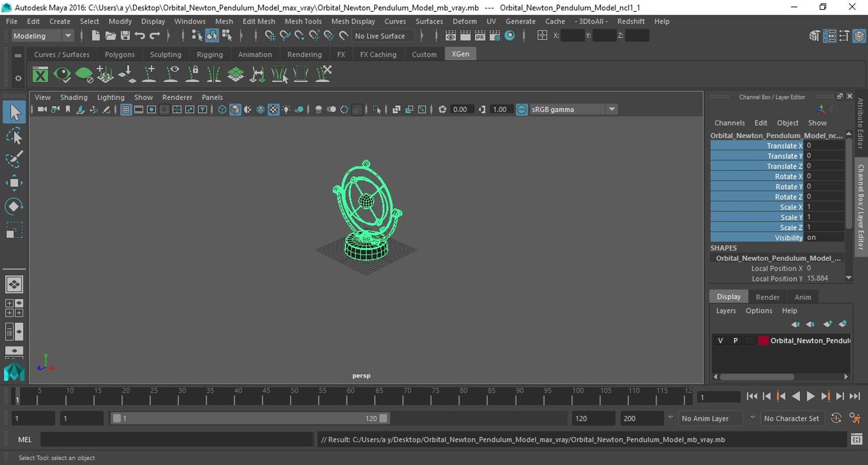This screenshot has width=868, height=465.
Task: Open the Render Settings icon
Action: pos(495,36)
